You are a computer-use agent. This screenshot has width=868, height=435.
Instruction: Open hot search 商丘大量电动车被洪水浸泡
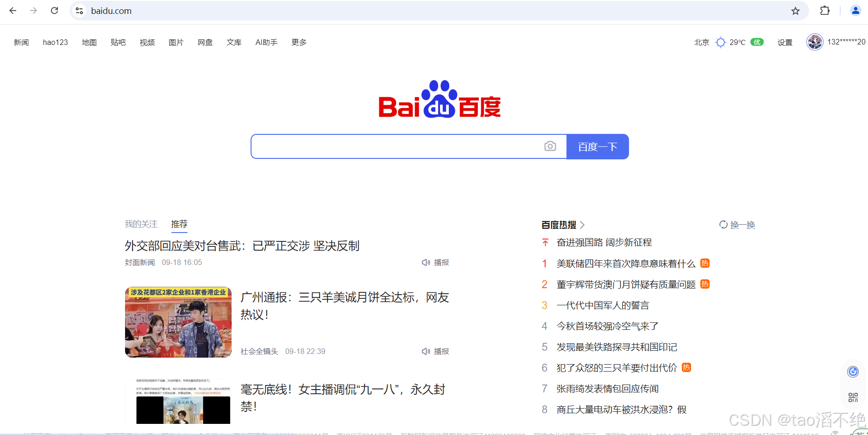click(621, 409)
